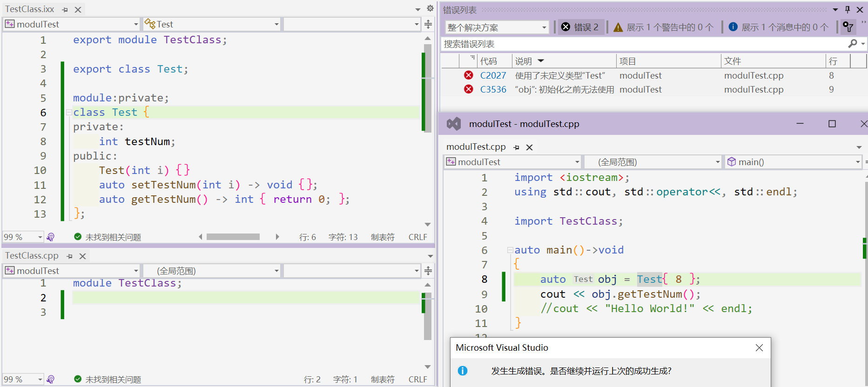Click CRLF line ending indicator in TestClass.ixx

(417, 237)
